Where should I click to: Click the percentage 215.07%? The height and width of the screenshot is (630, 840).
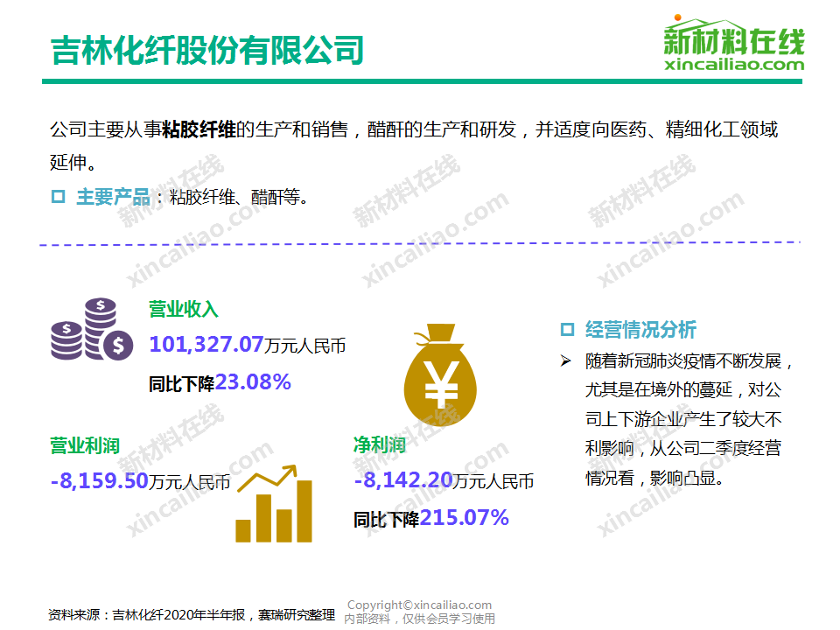pyautogui.click(x=464, y=517)
